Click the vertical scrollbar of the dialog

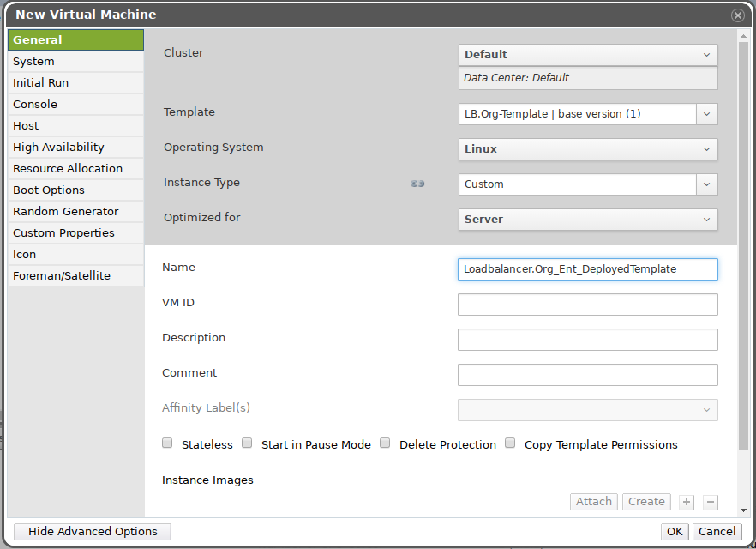pos(743,257)
